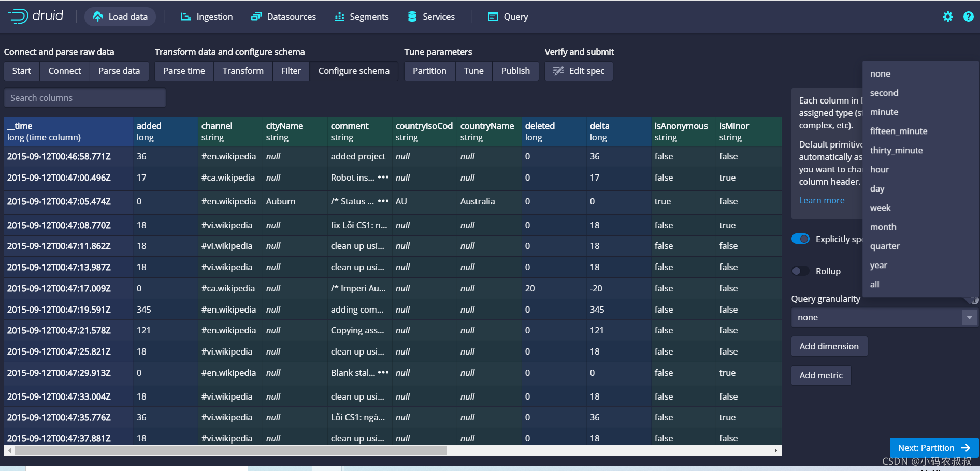Select the deleted column header
Image resolution: width=980 pixels, height=471 pixels.
[554, 131]
